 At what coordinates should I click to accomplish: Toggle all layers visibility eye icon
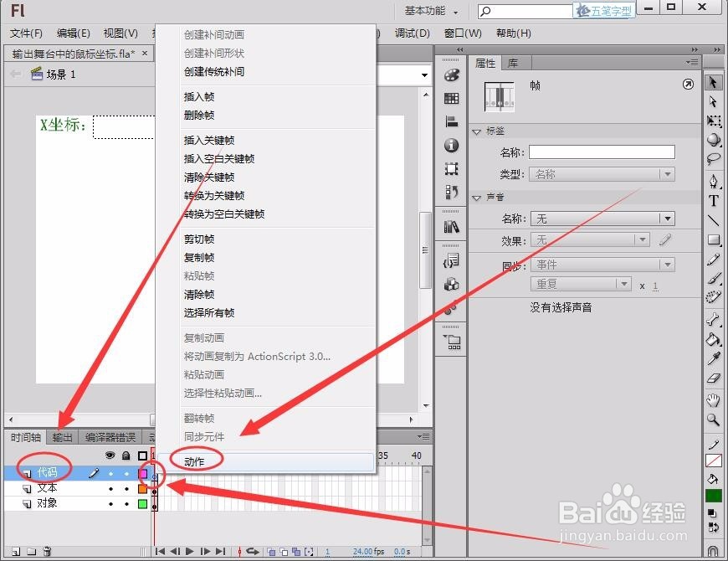(x=110, y=455)
